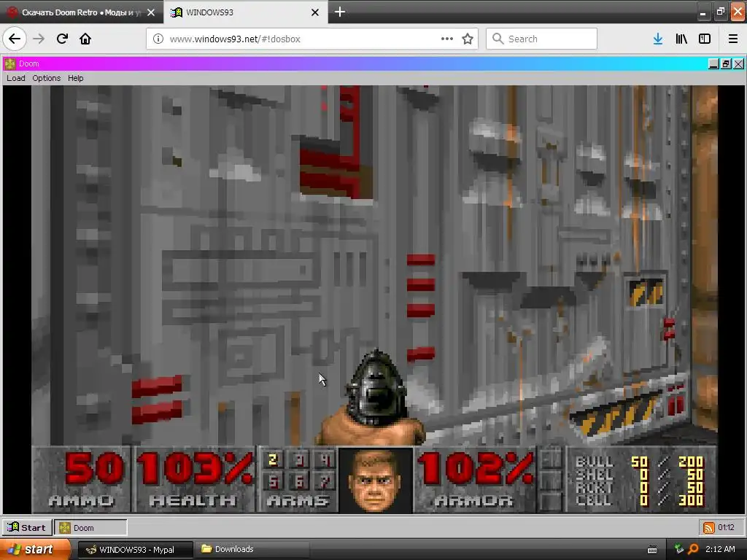Restore down the browser window
The height and width of the screenshot is (560, 747).
[720, 12]
